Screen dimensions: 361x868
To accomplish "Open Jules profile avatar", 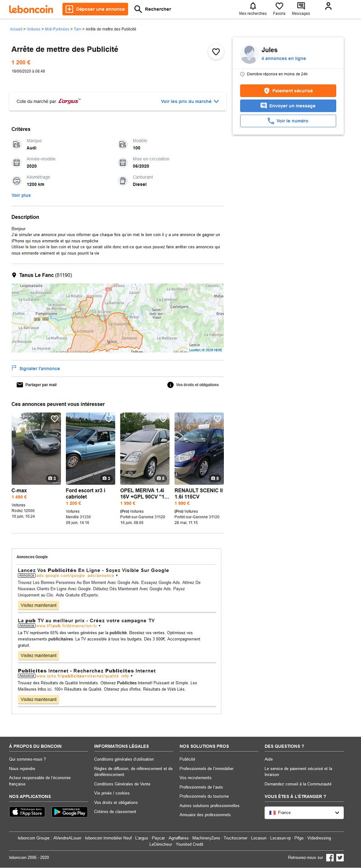I will [x=249, y=54].
